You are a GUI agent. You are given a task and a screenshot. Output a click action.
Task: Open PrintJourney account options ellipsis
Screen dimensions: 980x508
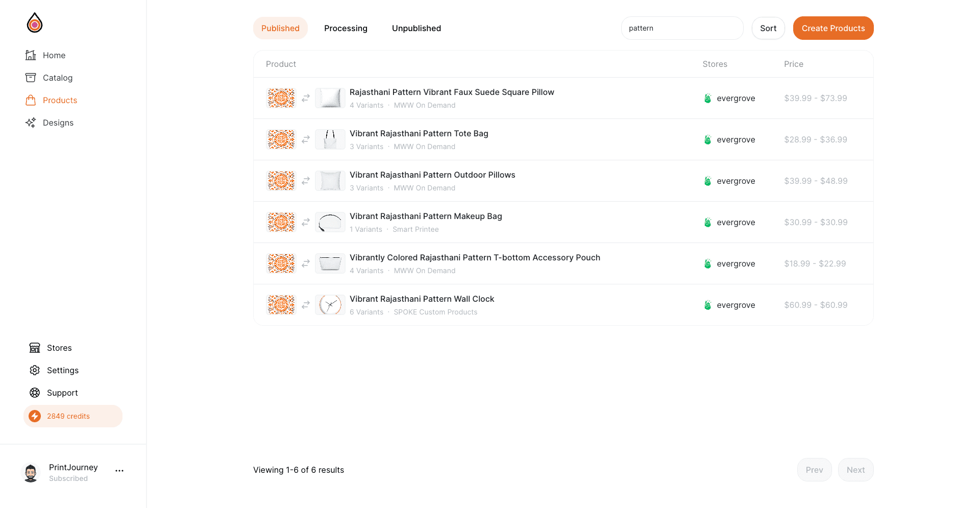119,471
